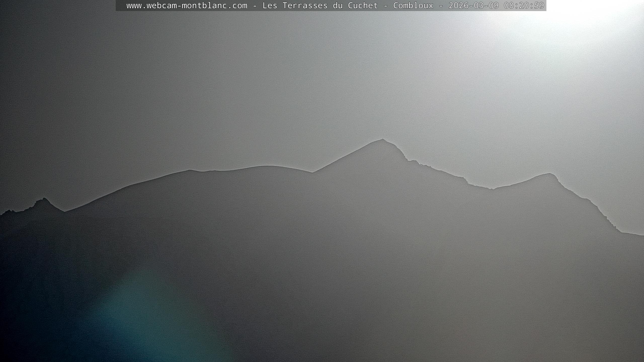Viewport: 644px width, 362px height.
Task: Click the www.webcam-montblanc.com URL text
Action: pos(187,6)
